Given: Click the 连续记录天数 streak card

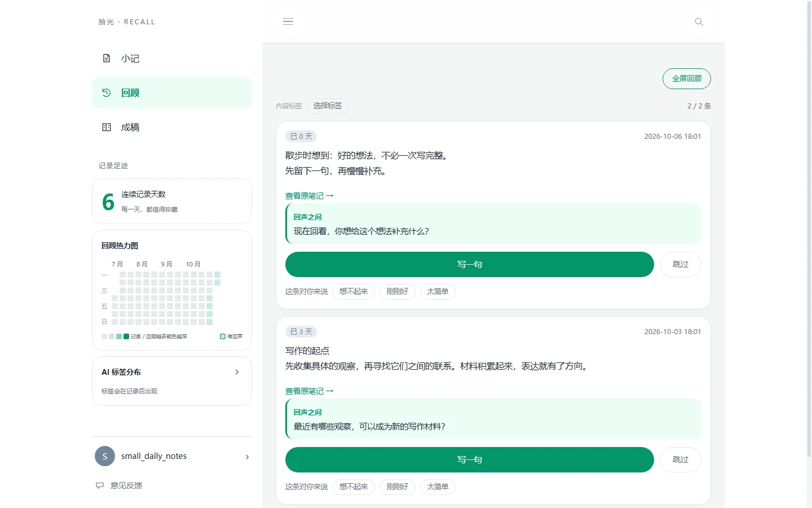Looking at the screenshot, I should tap(172, 202).
